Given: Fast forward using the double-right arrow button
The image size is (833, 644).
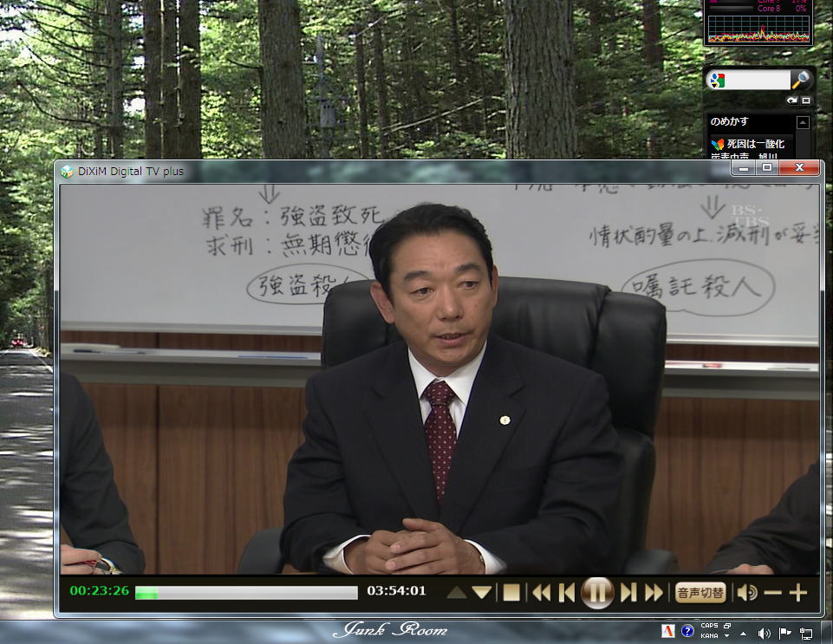Looking at the screenshot, I should 654,593.
